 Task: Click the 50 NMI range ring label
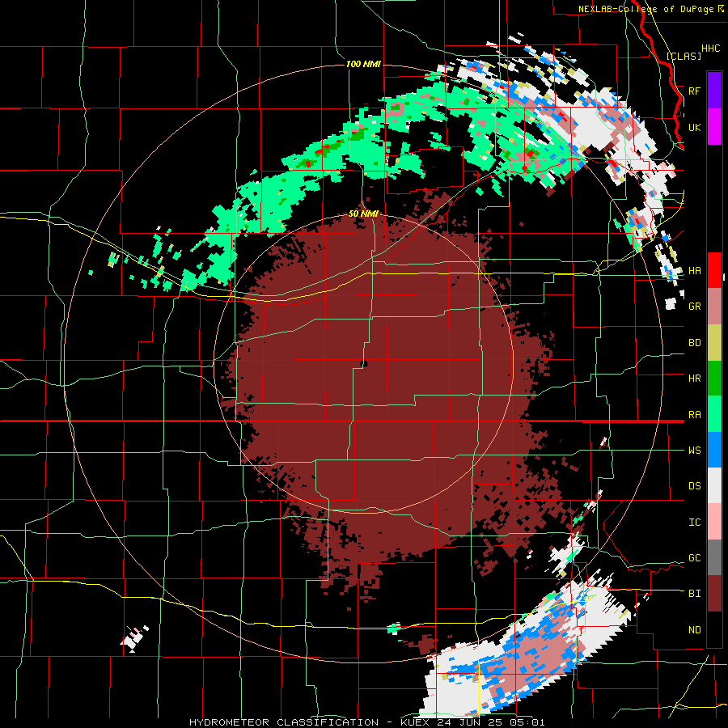363,214
